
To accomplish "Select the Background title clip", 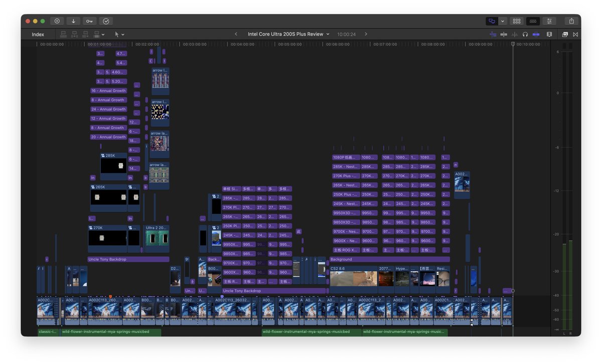I will coord(389,259).
